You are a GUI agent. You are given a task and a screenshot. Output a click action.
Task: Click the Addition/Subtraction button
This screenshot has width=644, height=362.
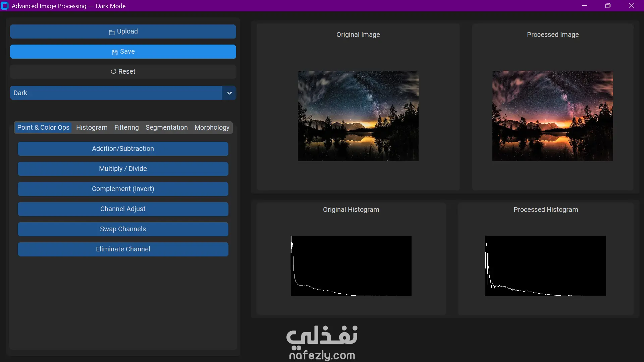123,148
